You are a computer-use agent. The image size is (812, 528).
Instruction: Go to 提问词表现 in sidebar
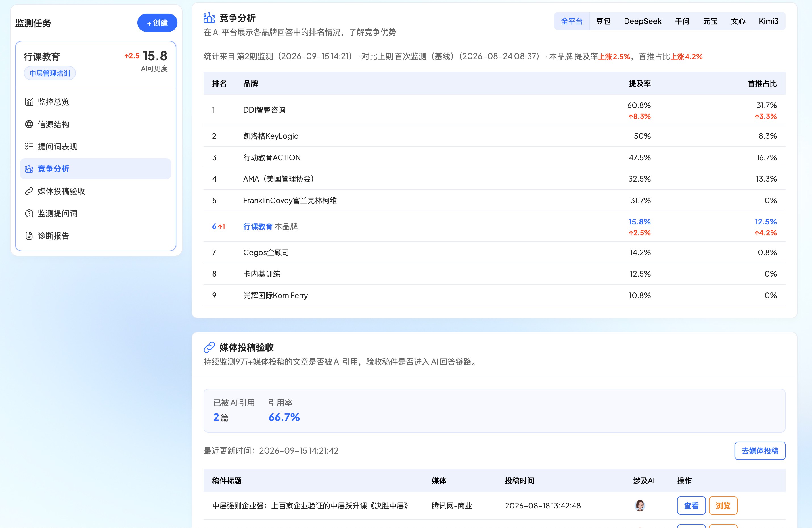95,146
